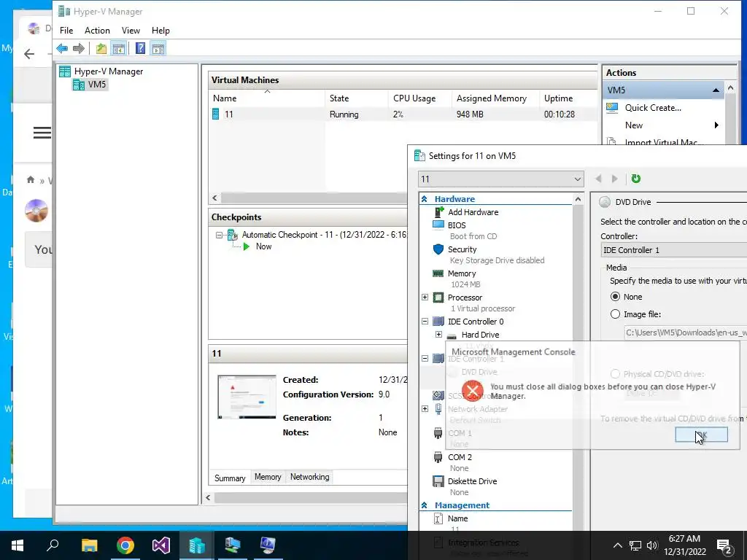This screenshot has width=747, height=560.
Task: Select the None media radio button
Action: point(615,297)
